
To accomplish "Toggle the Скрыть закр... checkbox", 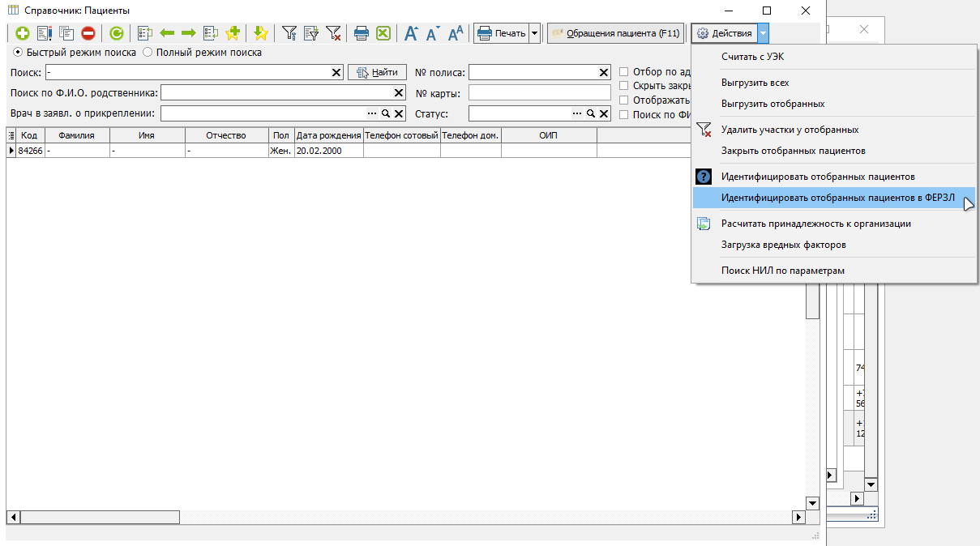I will pos(624,86).
